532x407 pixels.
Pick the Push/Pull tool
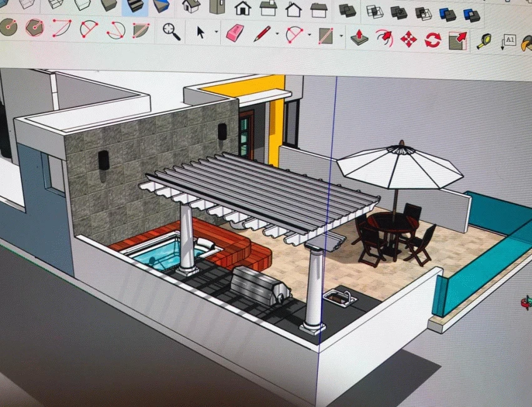tap(359, 37)
